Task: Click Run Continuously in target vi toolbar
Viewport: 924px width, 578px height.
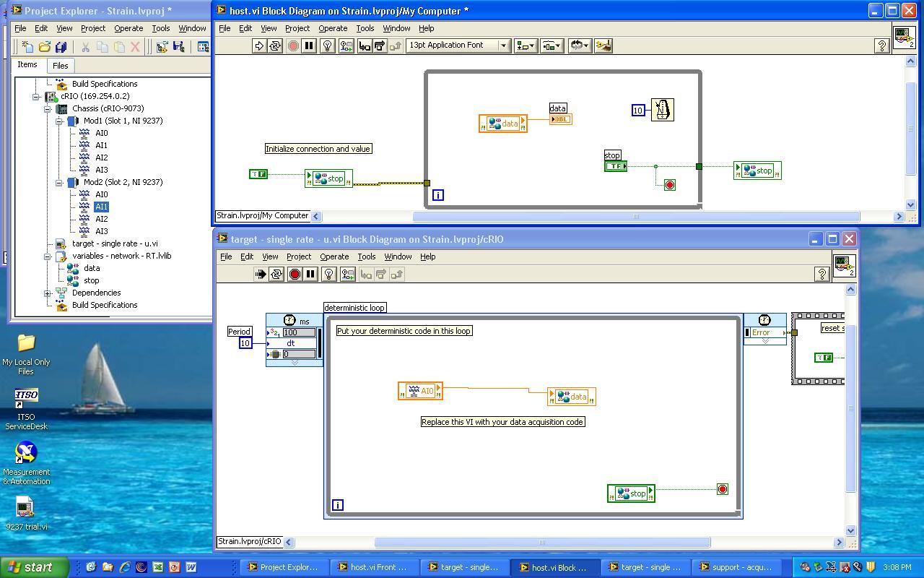Action: (x=276, y=274)
